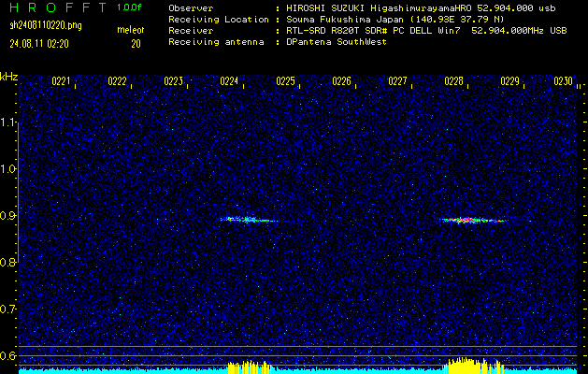Click the 1.00f version label
This screenshot has height=374, width=588.
130,7
